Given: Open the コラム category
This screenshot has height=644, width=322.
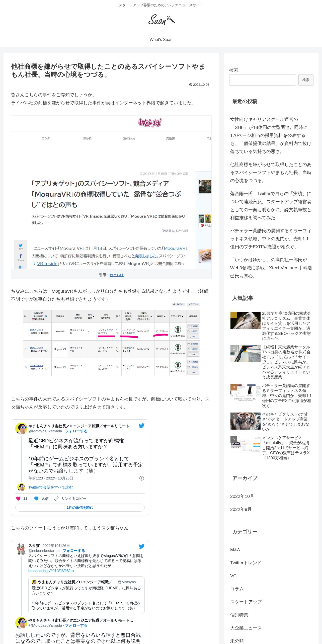Looking at the screenshot, I should click(237, 589).
